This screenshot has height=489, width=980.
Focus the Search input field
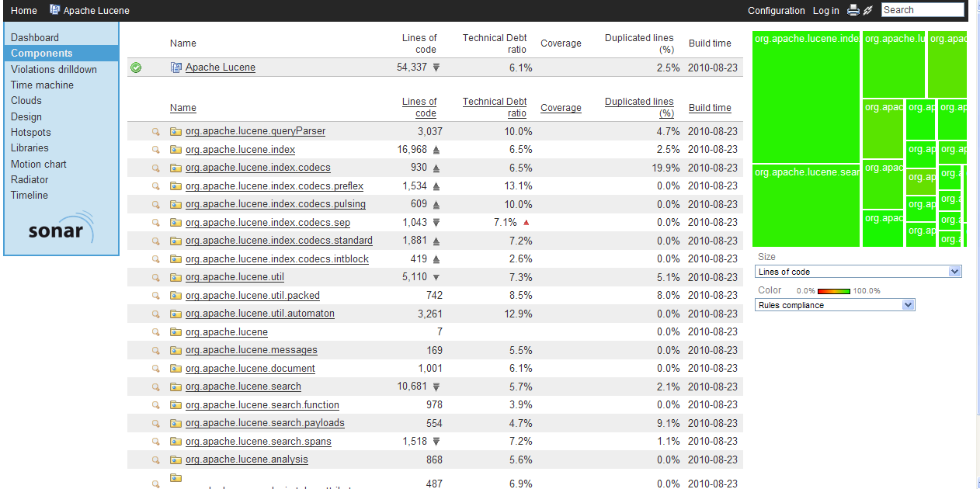(x=922, y=10)
